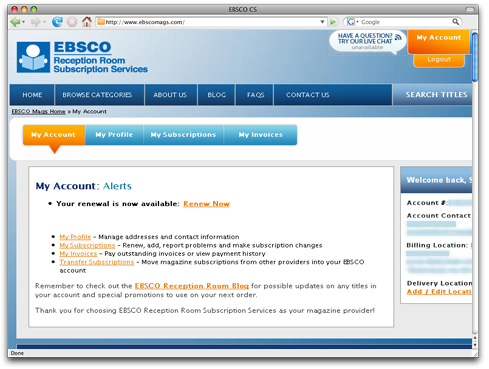Open the My Subscriptions list link

[87, 245]
